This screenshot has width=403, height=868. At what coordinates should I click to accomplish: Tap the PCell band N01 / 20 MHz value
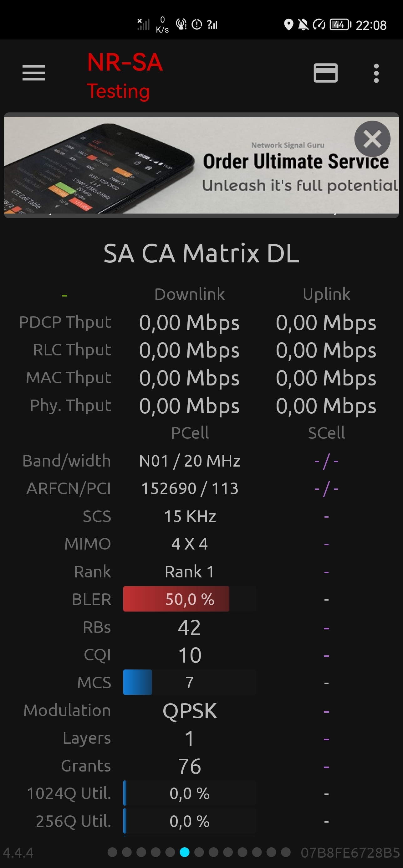pos(190,461)
